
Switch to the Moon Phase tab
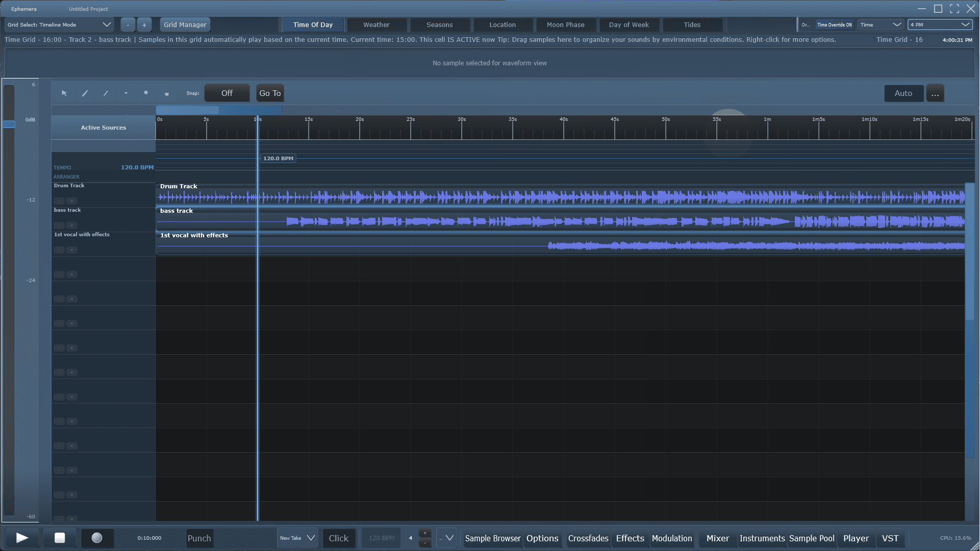tap(565, 24)
